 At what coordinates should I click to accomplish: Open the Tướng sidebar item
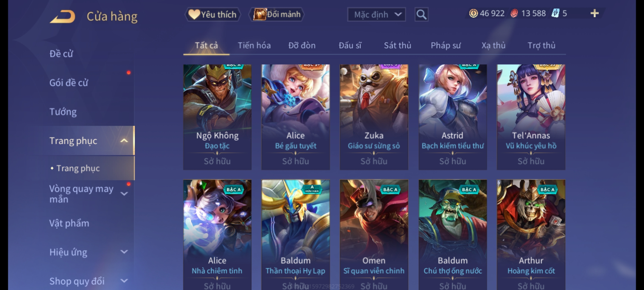pyautogui.click(x=63, y=112)
